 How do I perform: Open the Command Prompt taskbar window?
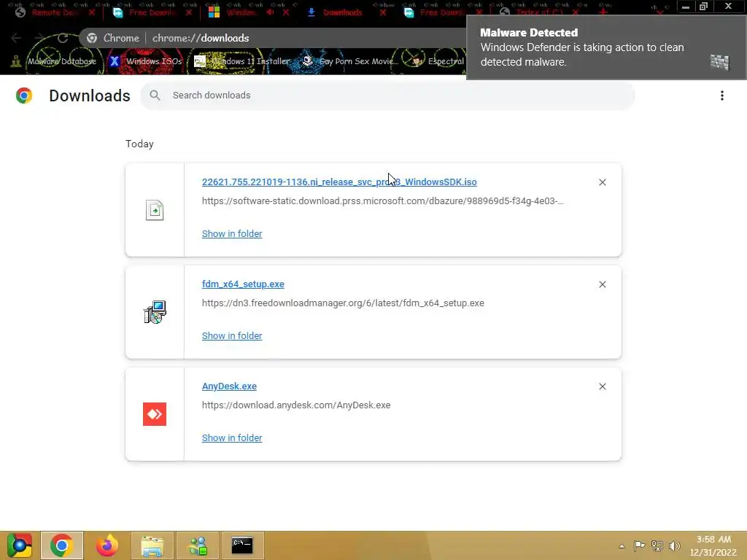click(x=242, y=545)
